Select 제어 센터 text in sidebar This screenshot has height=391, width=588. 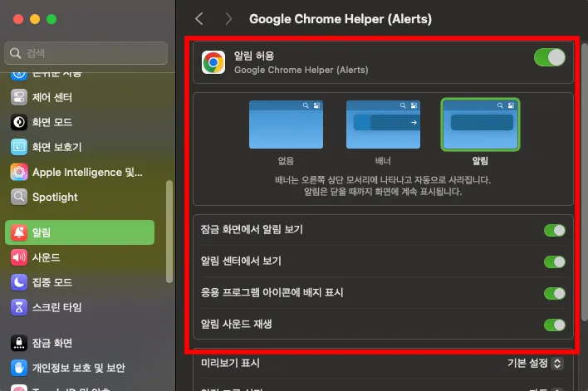52,97
